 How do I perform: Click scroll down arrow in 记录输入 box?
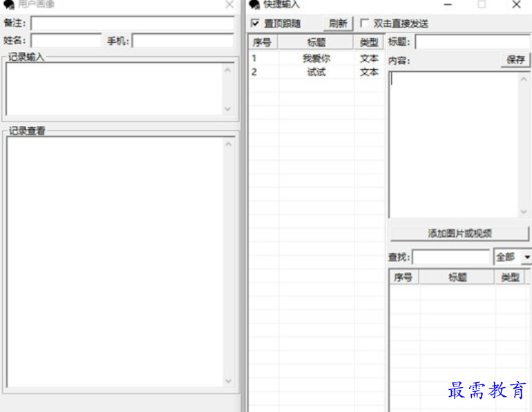228,109
